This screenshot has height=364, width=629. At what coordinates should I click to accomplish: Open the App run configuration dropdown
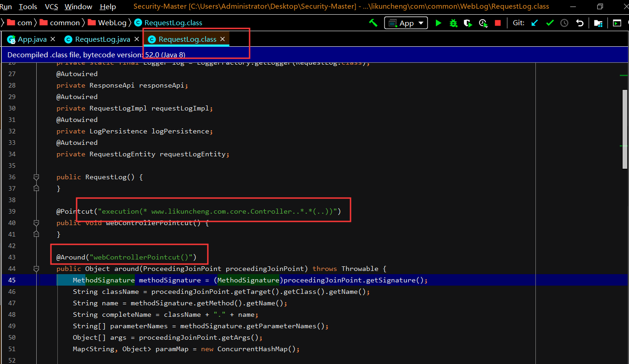click(406, 23)
